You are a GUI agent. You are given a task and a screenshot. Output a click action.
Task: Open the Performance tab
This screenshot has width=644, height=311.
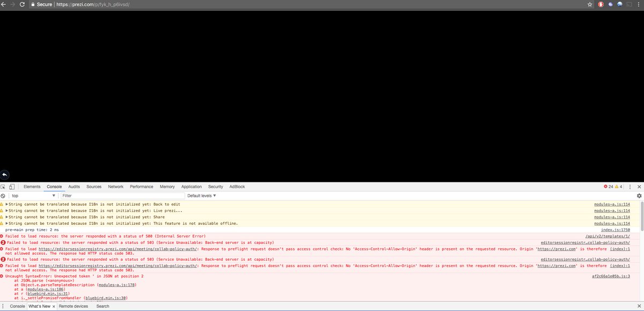(141, 187)
